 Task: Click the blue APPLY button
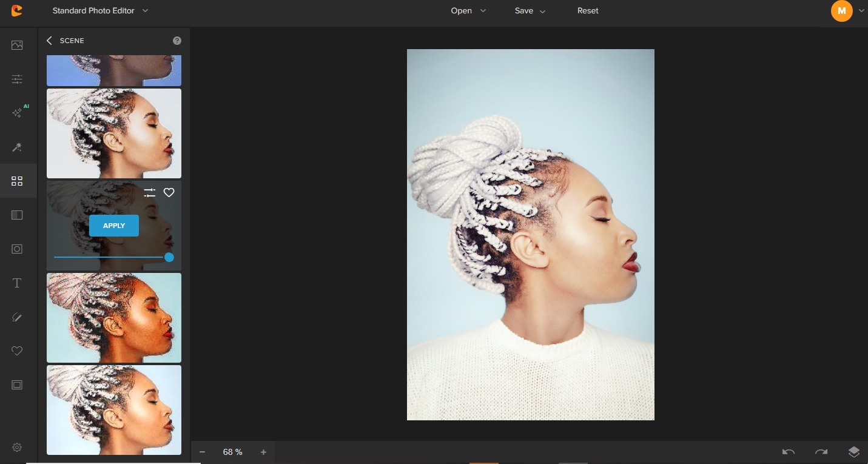point(114,226)
